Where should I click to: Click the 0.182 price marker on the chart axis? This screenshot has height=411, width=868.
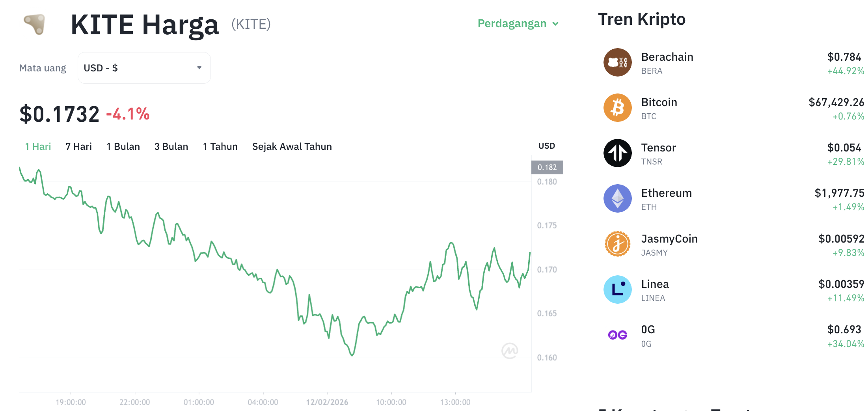coord(548,167)
